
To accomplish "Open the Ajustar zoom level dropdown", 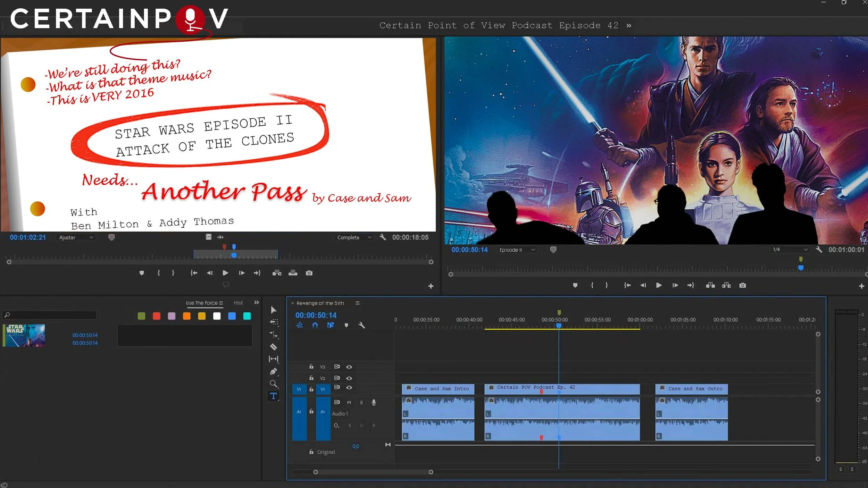I will 76,237.
